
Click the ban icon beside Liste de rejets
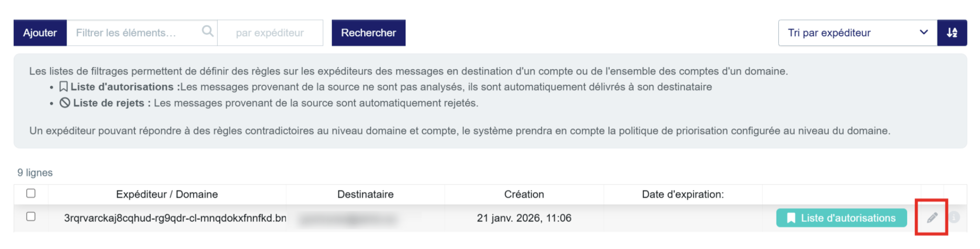tap(65, 103)
